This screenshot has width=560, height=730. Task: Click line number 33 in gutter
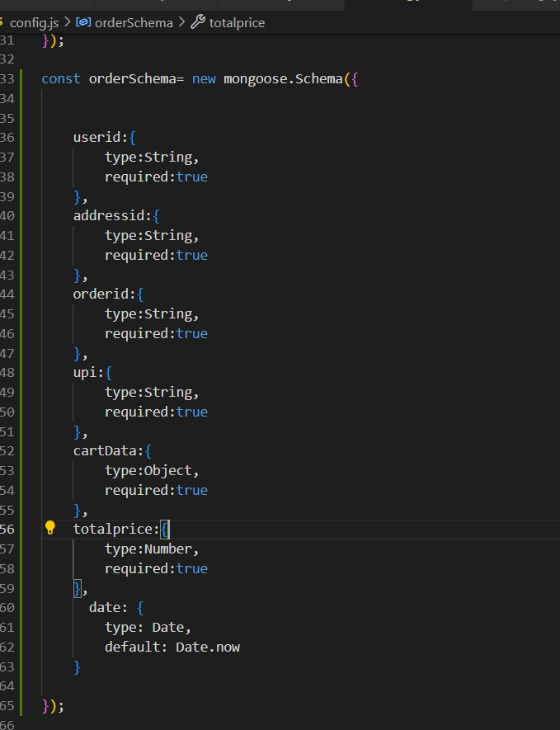tap(7, 78)
